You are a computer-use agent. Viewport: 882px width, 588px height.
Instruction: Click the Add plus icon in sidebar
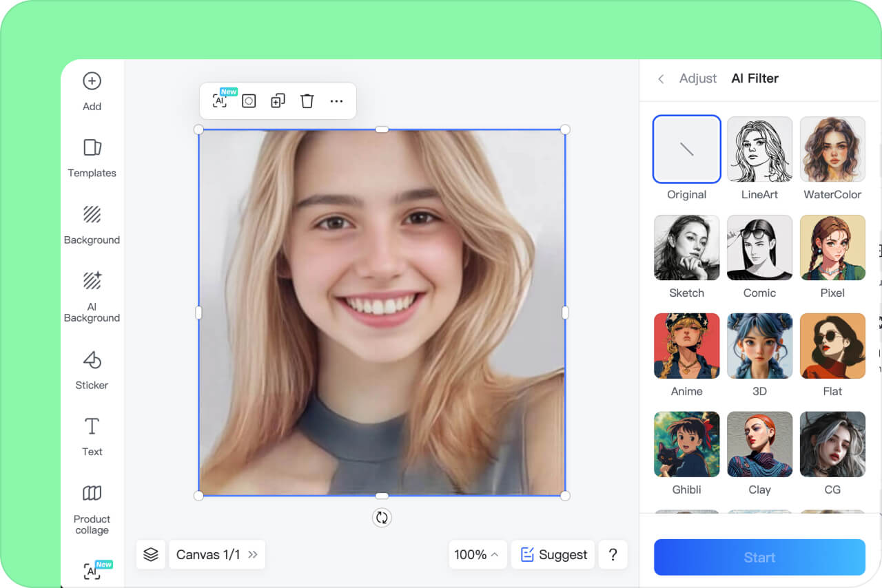tap(92, 81)
